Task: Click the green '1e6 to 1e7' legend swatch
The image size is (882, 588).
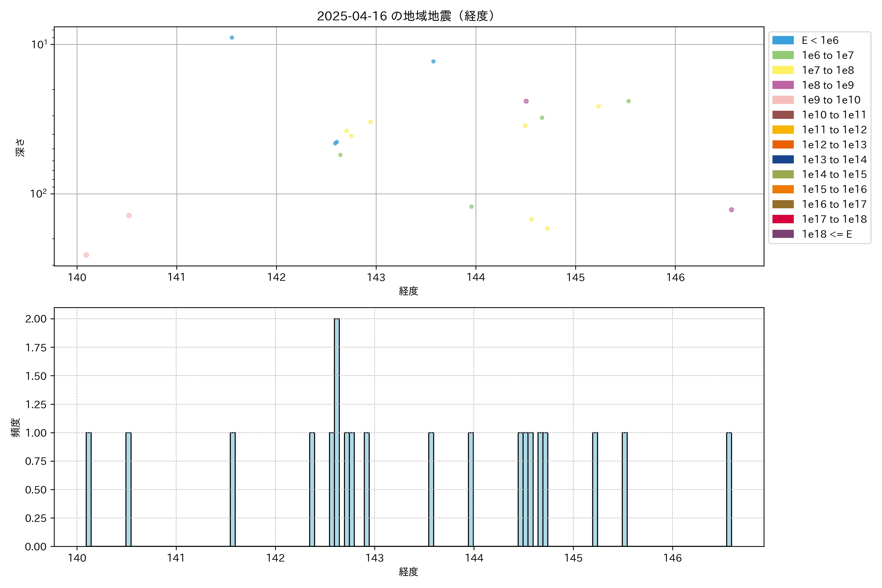Action: click(783, 55)
